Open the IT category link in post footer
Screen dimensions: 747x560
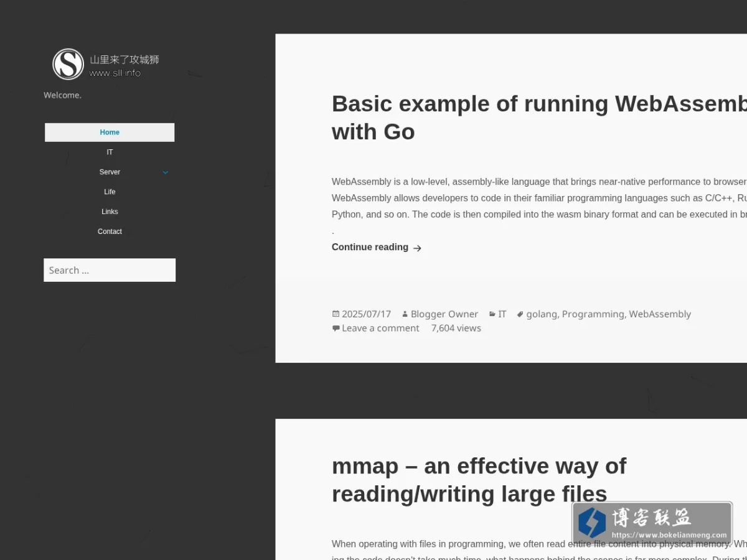[x=502, y=314]
